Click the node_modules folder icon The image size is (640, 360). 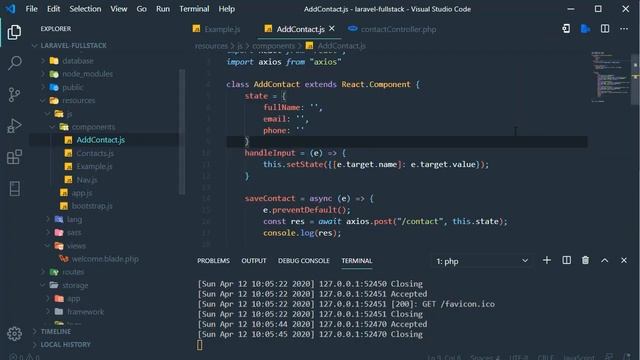click(54, 74)
